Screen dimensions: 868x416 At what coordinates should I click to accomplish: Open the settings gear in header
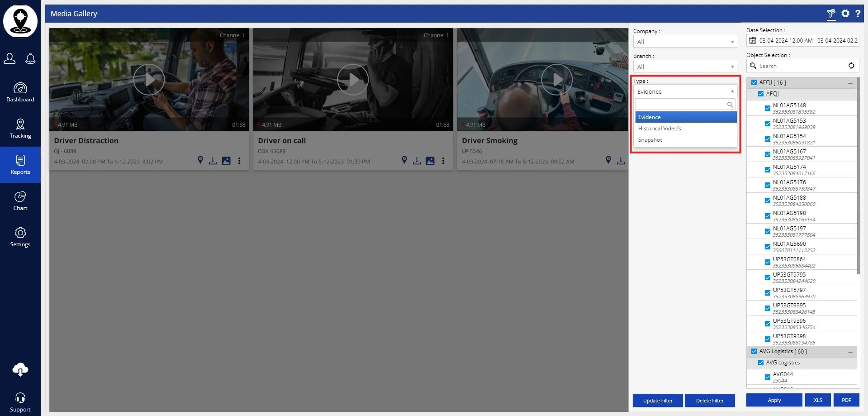point(845,14)
